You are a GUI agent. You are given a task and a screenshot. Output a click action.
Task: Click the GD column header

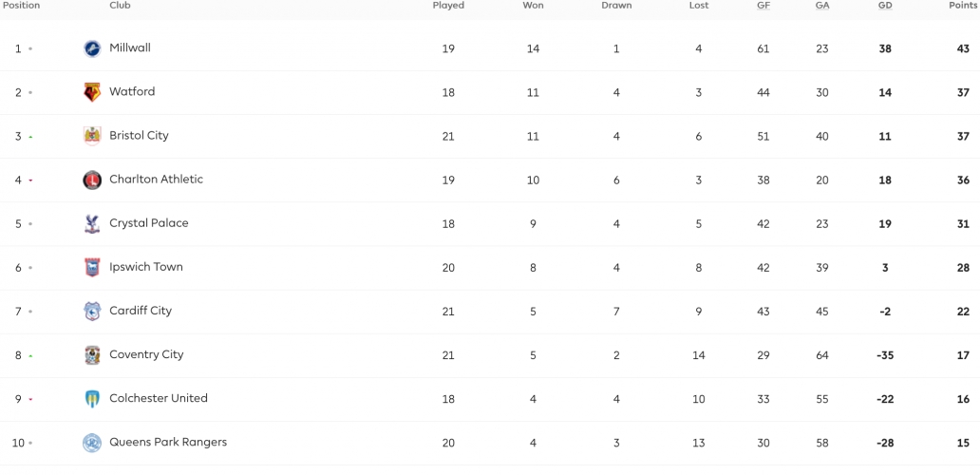click(885, 5)
